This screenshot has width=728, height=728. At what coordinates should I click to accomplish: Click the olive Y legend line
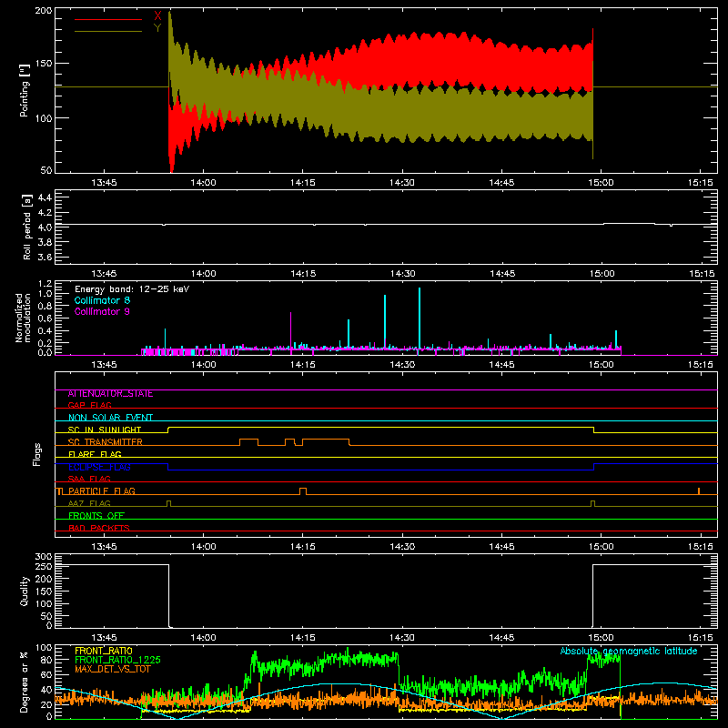(x=108, y=31)
